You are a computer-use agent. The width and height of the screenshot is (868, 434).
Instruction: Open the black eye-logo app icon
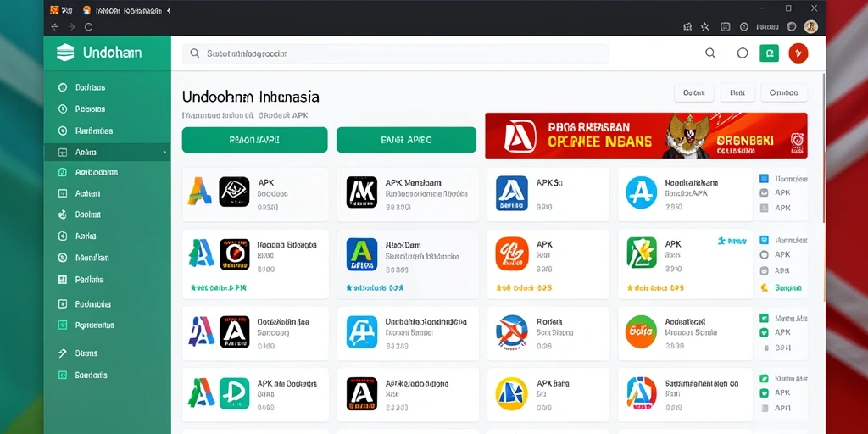(x=234, y=192)
